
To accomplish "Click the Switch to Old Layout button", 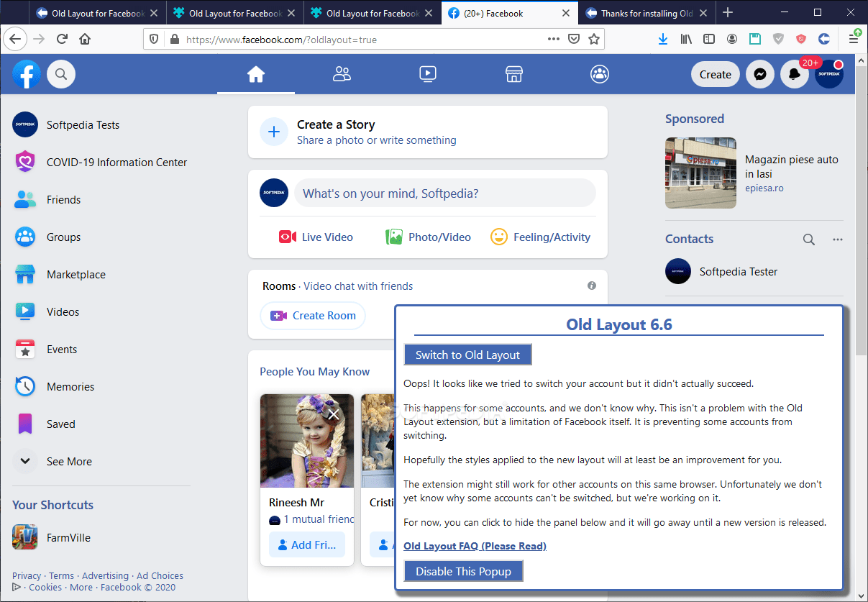I will pos(467,355).
